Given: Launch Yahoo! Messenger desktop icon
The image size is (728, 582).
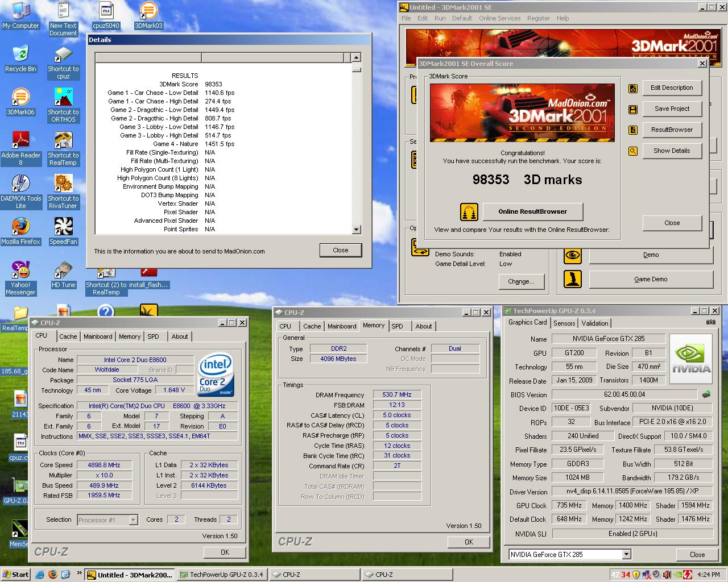Looking at the screenshot, I should (20, 278).
